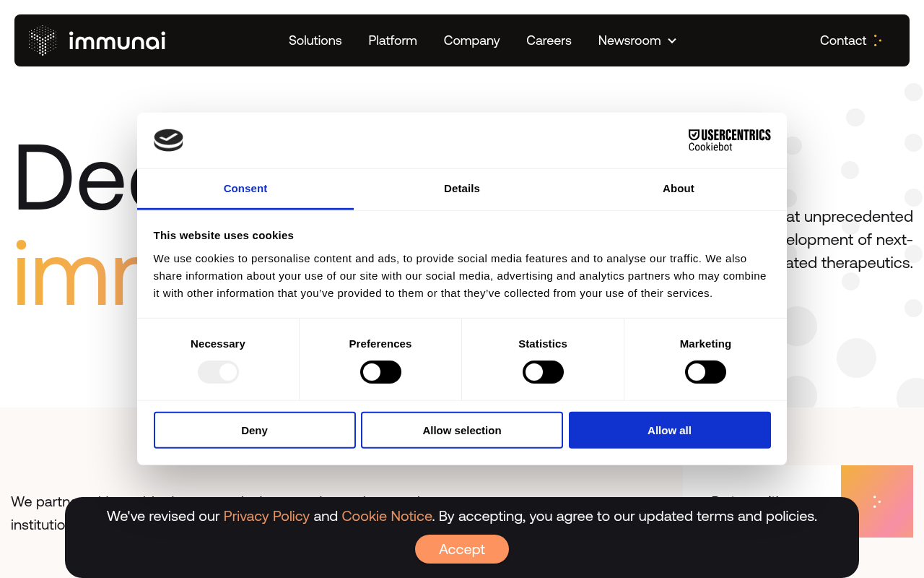Toggle the Necessary cookies switch
This screenshot has height=578, width=924.
click(x=218, y=372)
